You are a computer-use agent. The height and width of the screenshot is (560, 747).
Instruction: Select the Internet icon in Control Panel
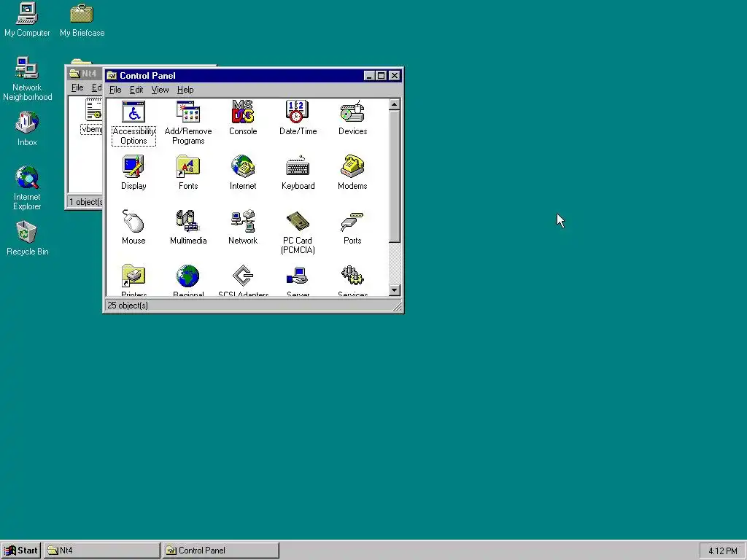[x=243, y=173]
